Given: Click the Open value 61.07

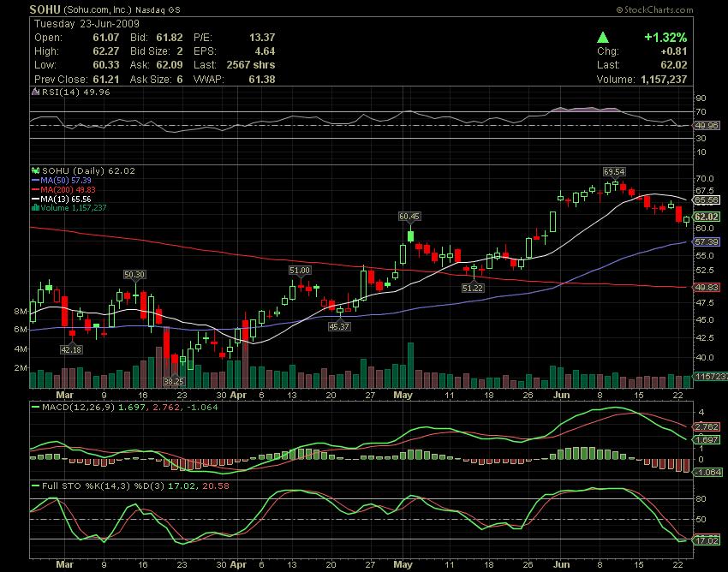Looking at the screenshot, I should coord(106,38).
